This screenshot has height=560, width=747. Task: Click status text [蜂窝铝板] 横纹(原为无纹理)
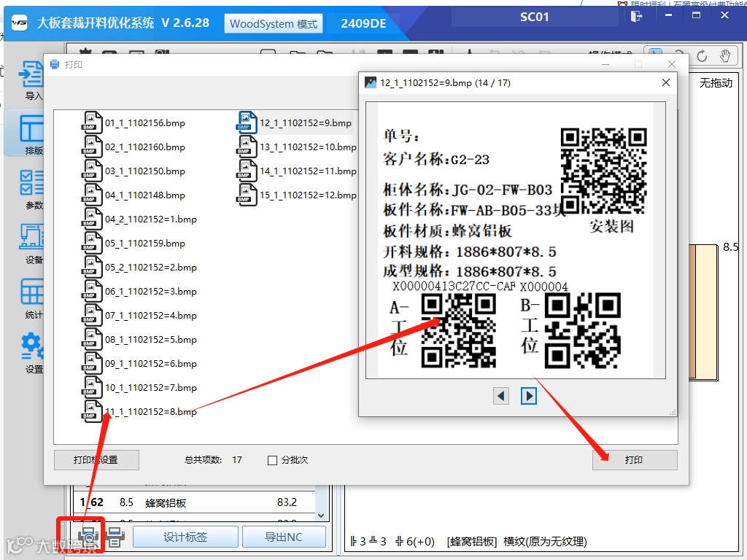[x=517, y=542]
